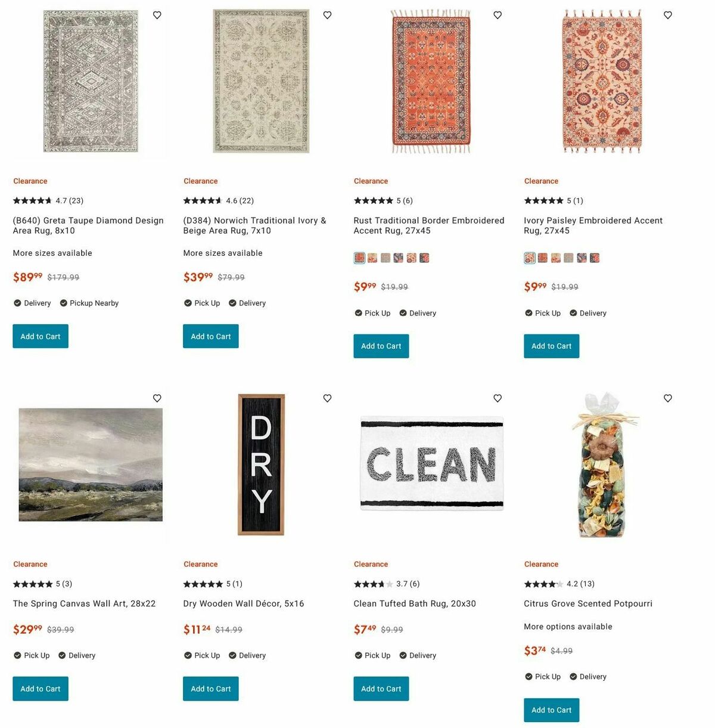
Task: Select first color swatch for Rust rug
Action: (359, 258)
